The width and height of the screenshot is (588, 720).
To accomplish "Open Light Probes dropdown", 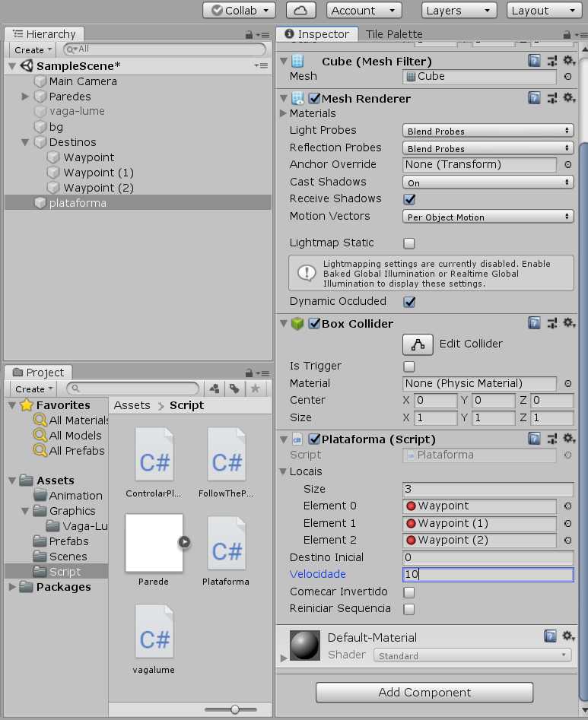I will [x=488, y=131].
